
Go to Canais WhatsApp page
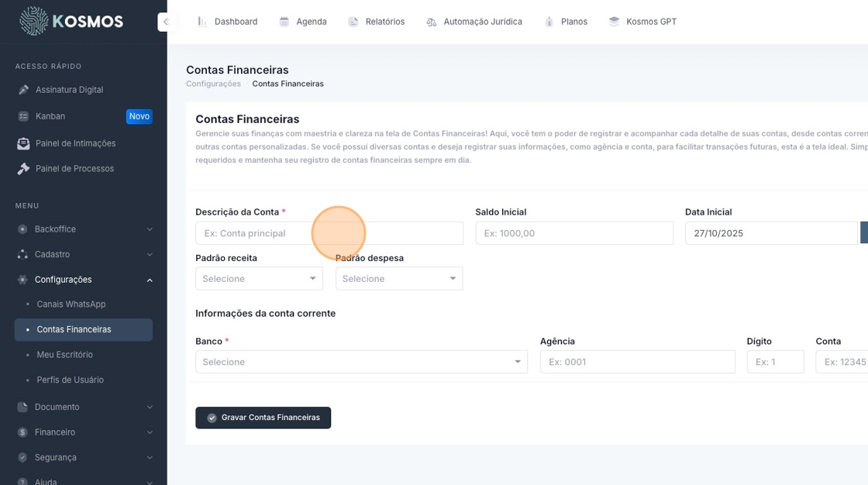(x=71, y=304)
